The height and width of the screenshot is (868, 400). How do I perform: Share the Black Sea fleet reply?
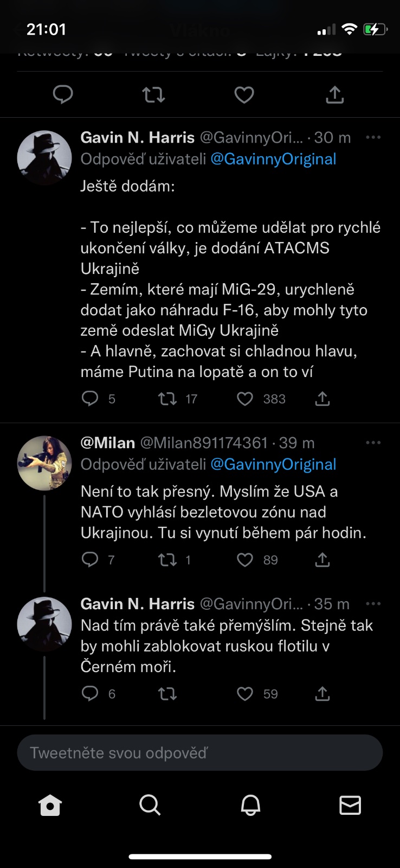pos(322,694)
